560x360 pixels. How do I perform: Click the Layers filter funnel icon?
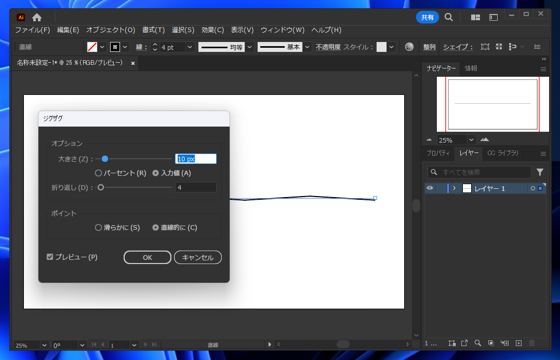[x=540, y=172]
